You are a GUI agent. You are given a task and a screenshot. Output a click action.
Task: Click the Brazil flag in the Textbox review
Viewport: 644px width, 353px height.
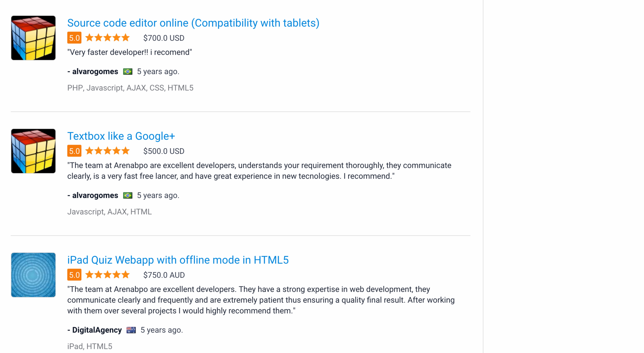tap(127, 195)
